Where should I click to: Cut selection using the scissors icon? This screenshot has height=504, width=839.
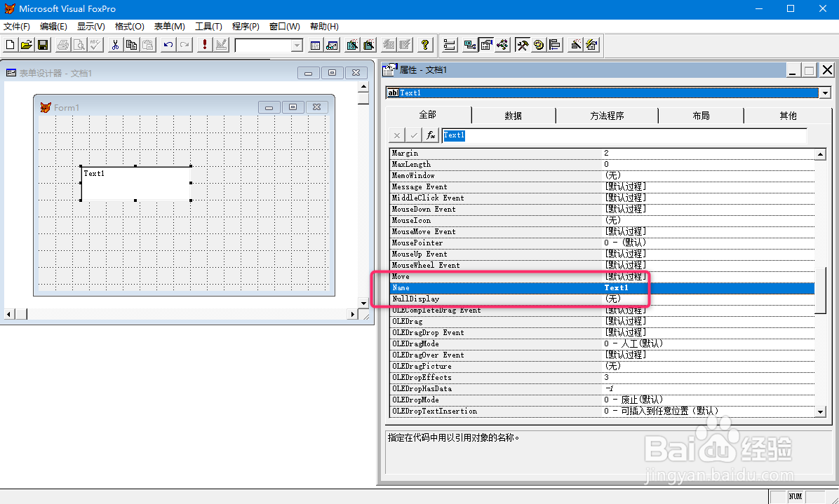[115, 46]
